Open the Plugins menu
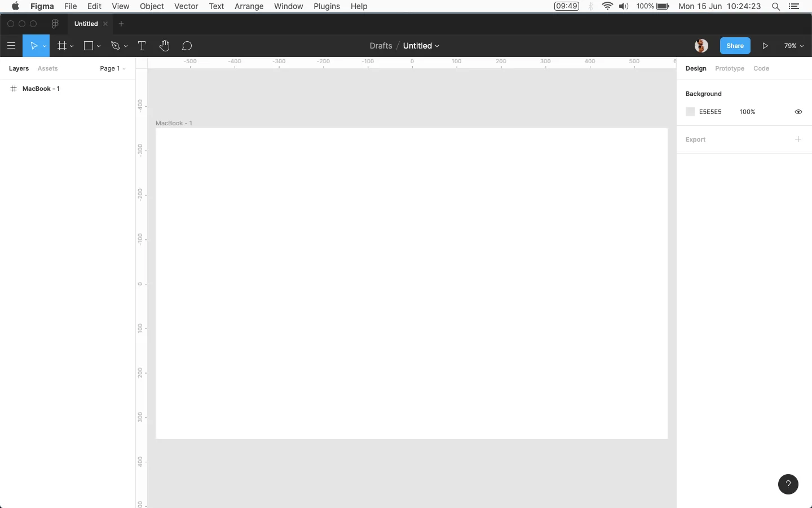This screenshot has height=508, width=812. click(x=326, y=6)
